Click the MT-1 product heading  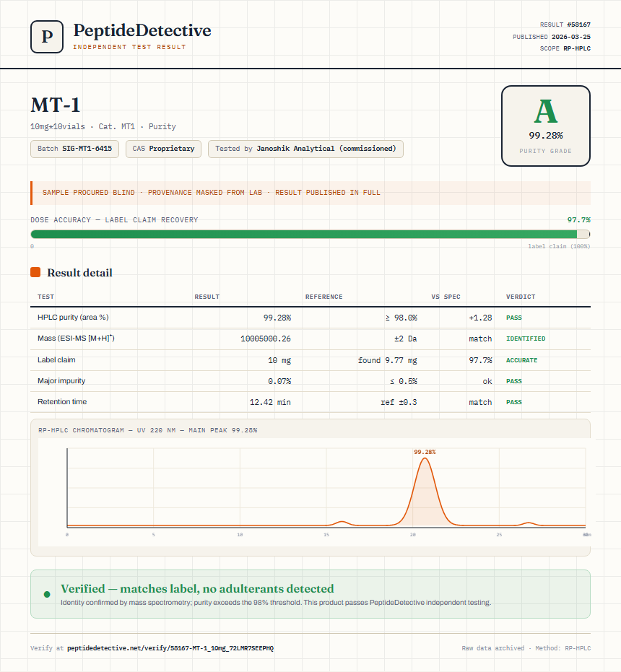click(x=56, y=105)
